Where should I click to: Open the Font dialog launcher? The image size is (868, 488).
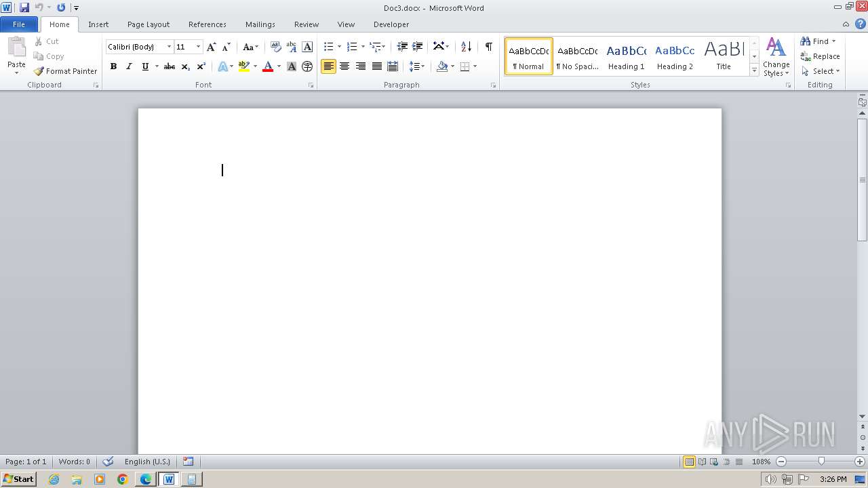coord(311,85)
